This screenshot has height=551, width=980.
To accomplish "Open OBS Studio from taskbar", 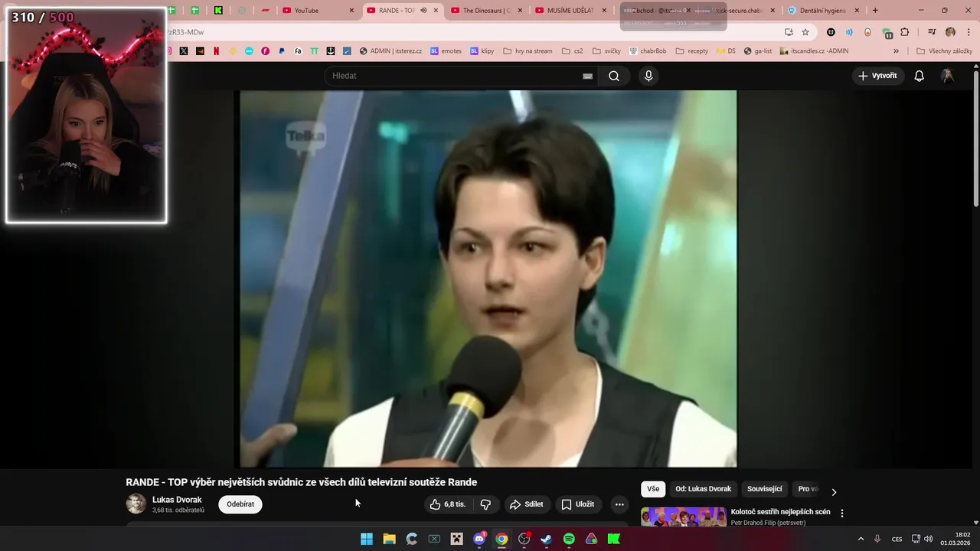I will pyautogui.click(x=524, y=539).
